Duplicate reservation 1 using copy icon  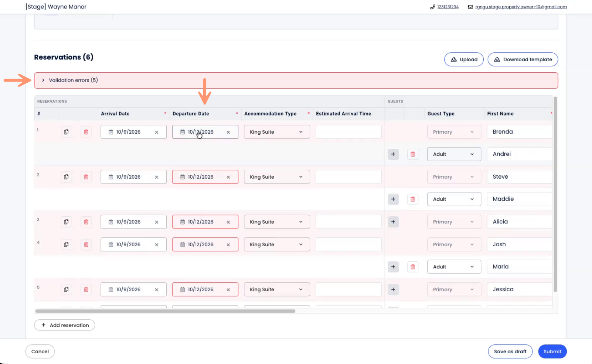[x=66, y=132]
